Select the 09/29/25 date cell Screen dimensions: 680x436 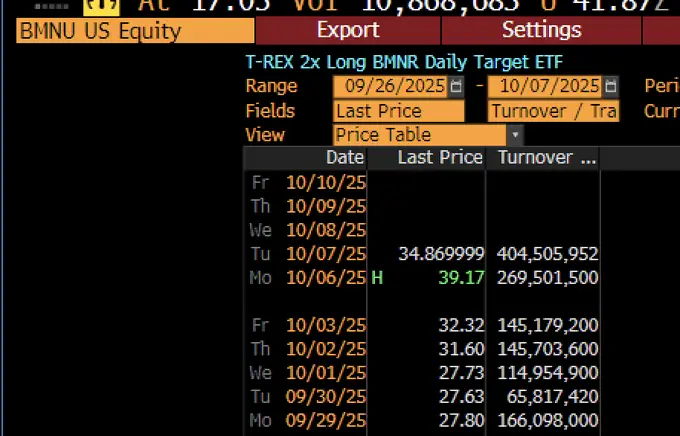click(x=326, y=420)
